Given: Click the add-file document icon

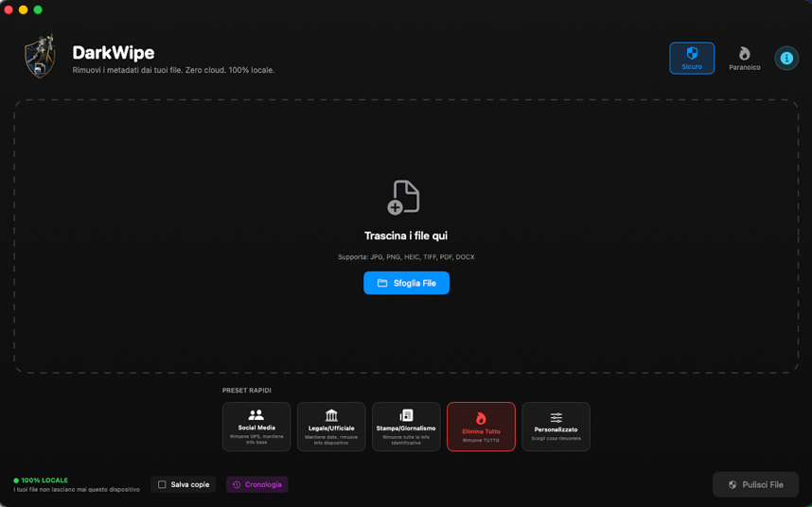Looking at the screenshot, I should tap(403, 197).
